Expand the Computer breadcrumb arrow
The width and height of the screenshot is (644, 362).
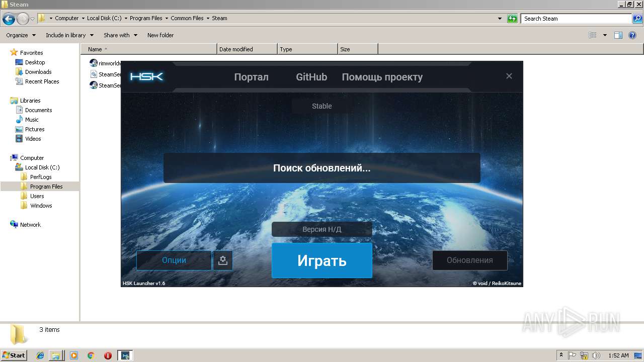[x=83, y=18]
